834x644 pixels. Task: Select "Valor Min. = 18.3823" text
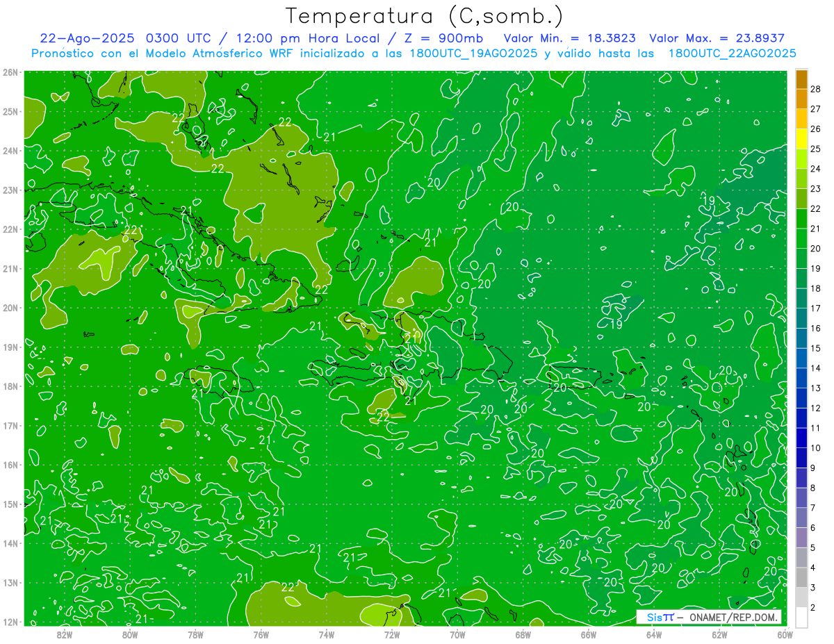[x=569, y=38]
